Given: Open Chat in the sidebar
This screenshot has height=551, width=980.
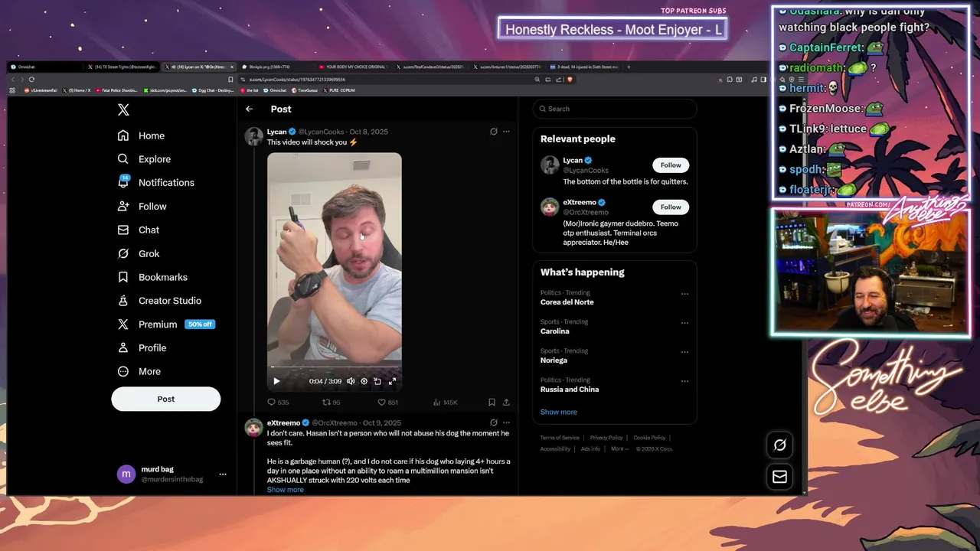Looking at the screenshot, I should 139,230.
